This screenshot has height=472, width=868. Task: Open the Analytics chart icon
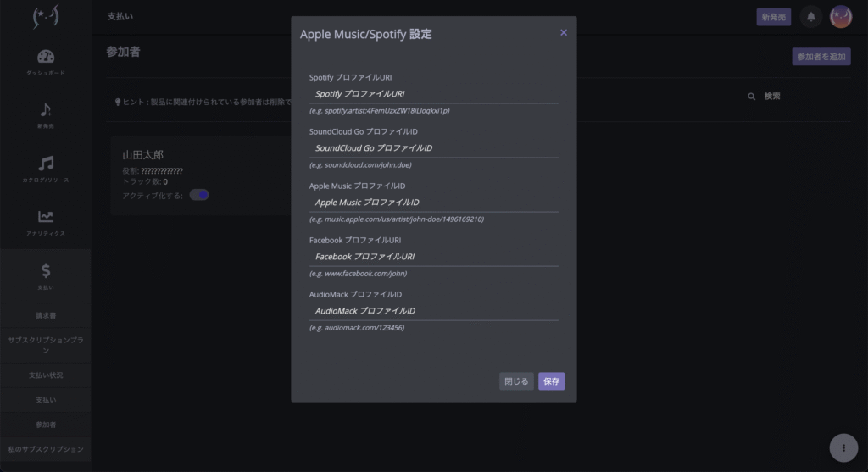click(x=46, y=217)
